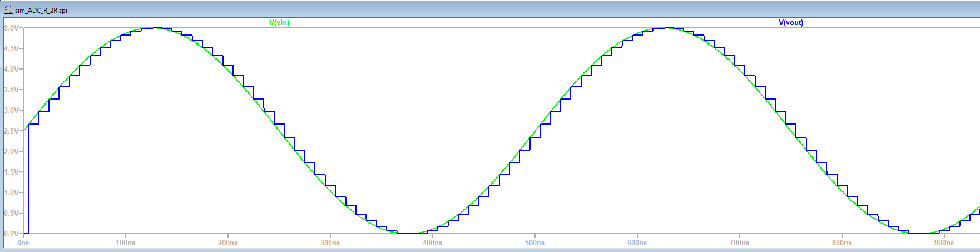This screenshot has height=252, width=980.
Task: Click the 100ns time axis label
Action: pos(126,243)
